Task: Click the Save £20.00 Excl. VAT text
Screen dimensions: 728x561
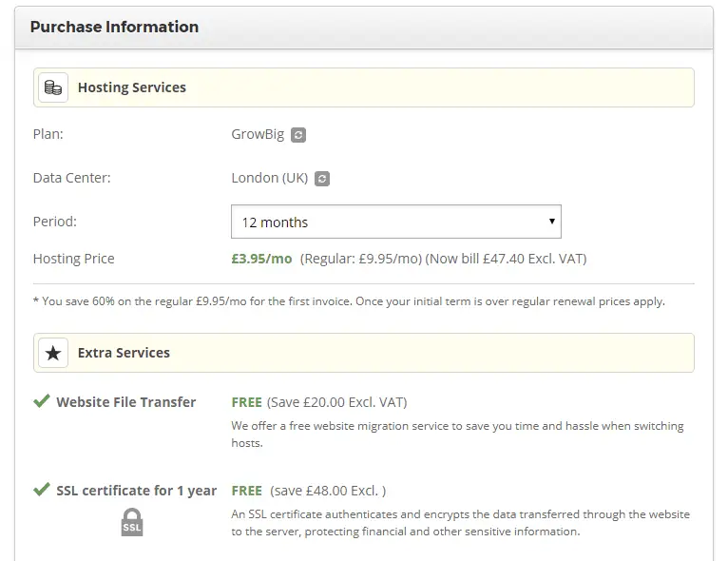Action: [x=336, y=402]
